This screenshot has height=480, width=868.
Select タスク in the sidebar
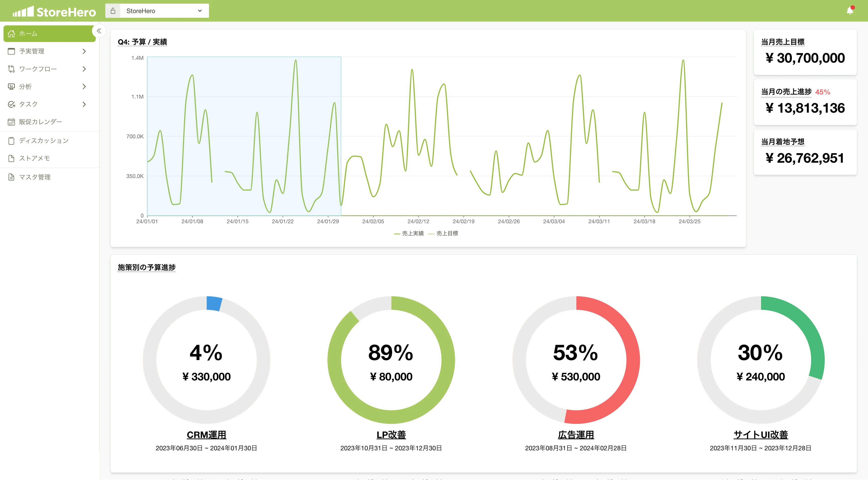pos(28,104)
